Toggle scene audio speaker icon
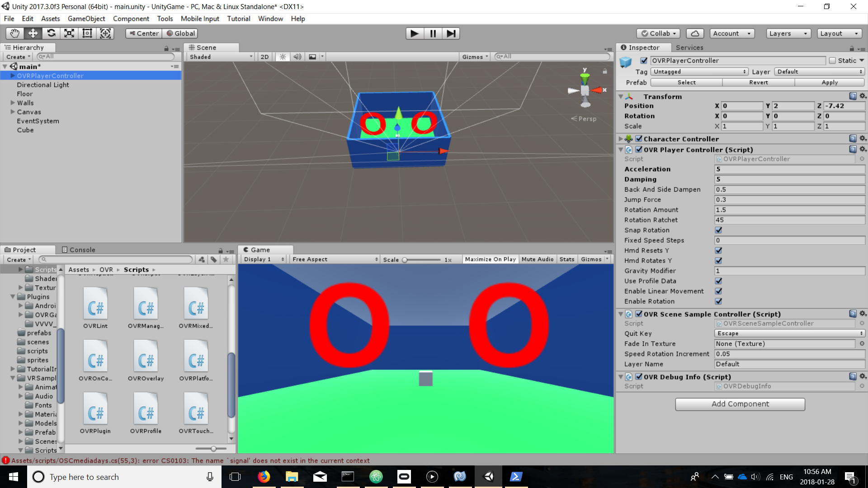 click(297, 57)
